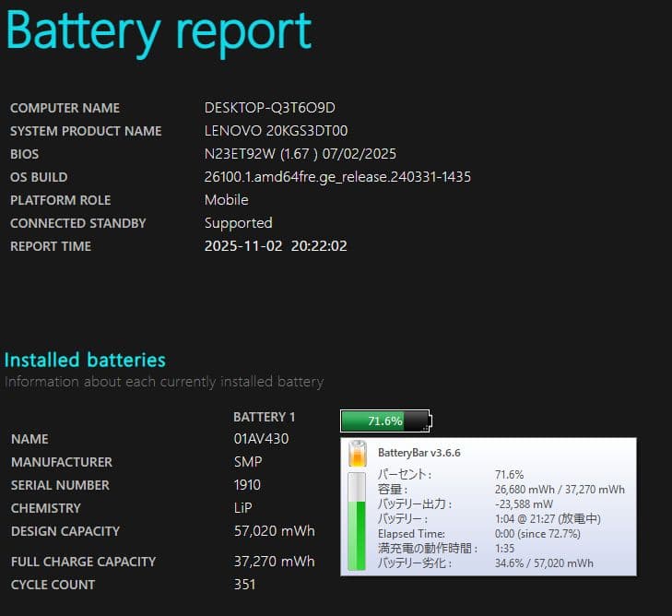672x616 pixels.
Task: Click the CHEMISTRY label
Action: pyautogui.click(x=45, y=508)
